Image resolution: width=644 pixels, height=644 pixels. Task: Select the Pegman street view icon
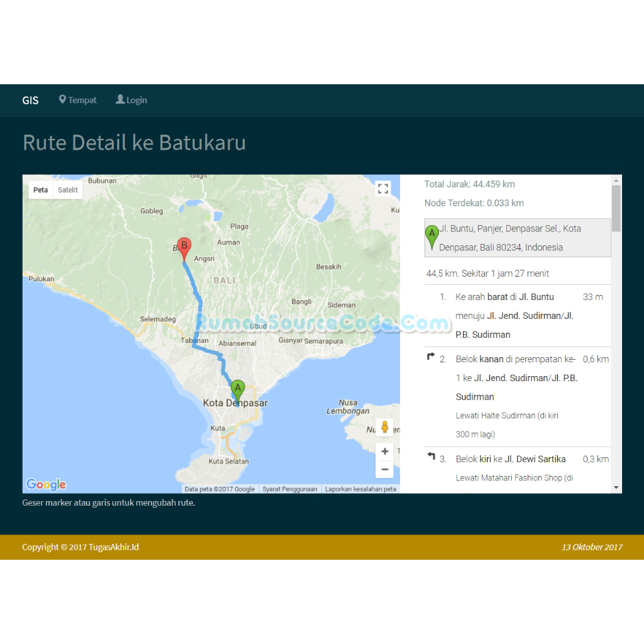click(384, 426)
